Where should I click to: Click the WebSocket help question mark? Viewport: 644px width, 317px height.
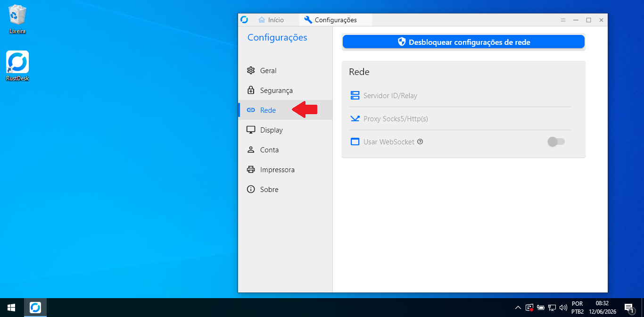(420, 142)
